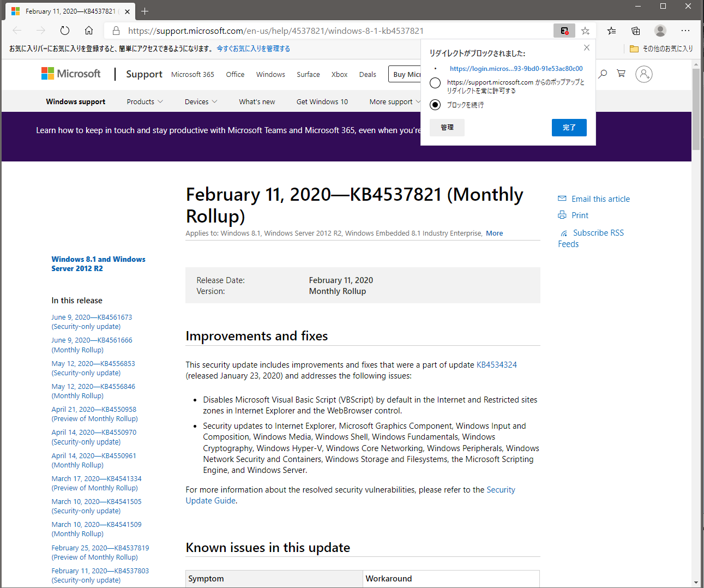704x588 pixels.
Task: Expand the More applies-to list
Action: click(x=495, y=233)
